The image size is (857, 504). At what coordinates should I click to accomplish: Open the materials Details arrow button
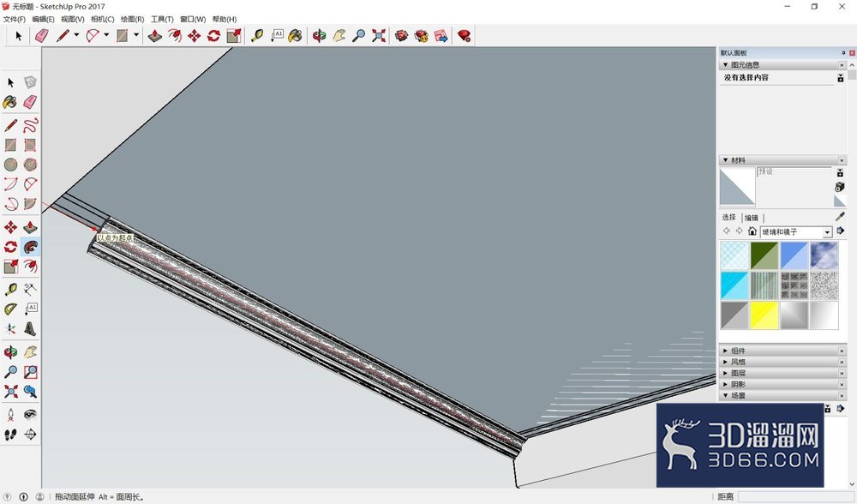click(x=841, y=231)
